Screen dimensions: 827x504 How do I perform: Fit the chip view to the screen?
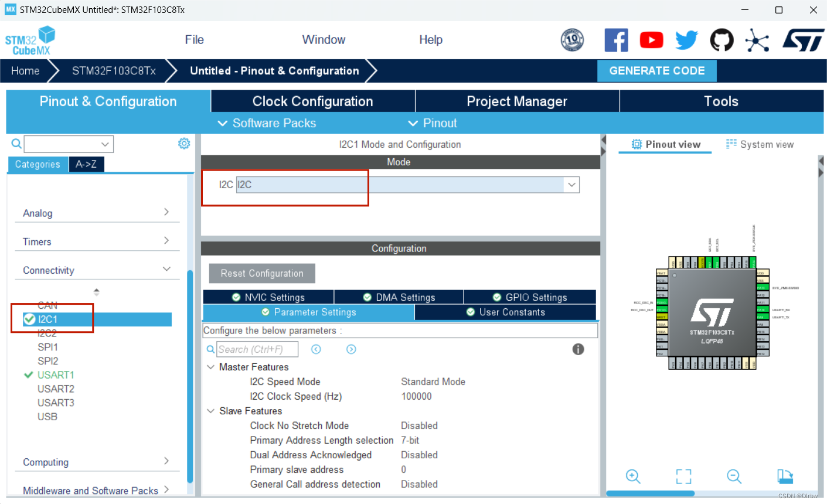pos(683,476)
